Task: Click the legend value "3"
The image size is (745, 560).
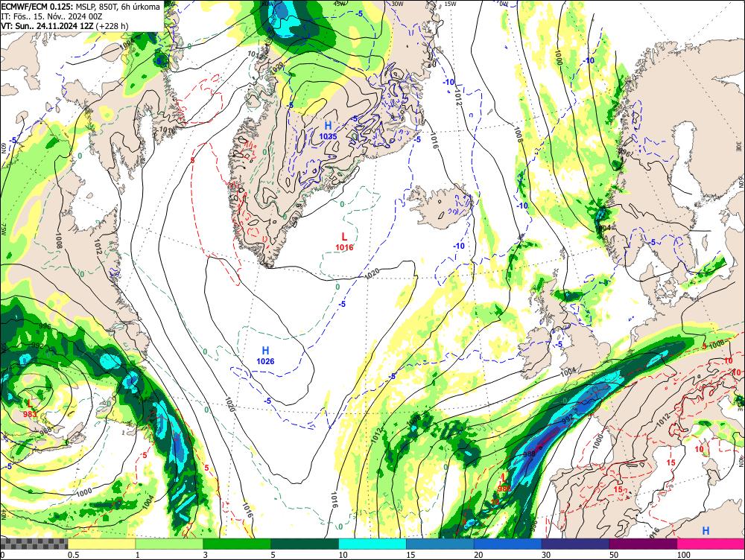Action: coord(206,555)
